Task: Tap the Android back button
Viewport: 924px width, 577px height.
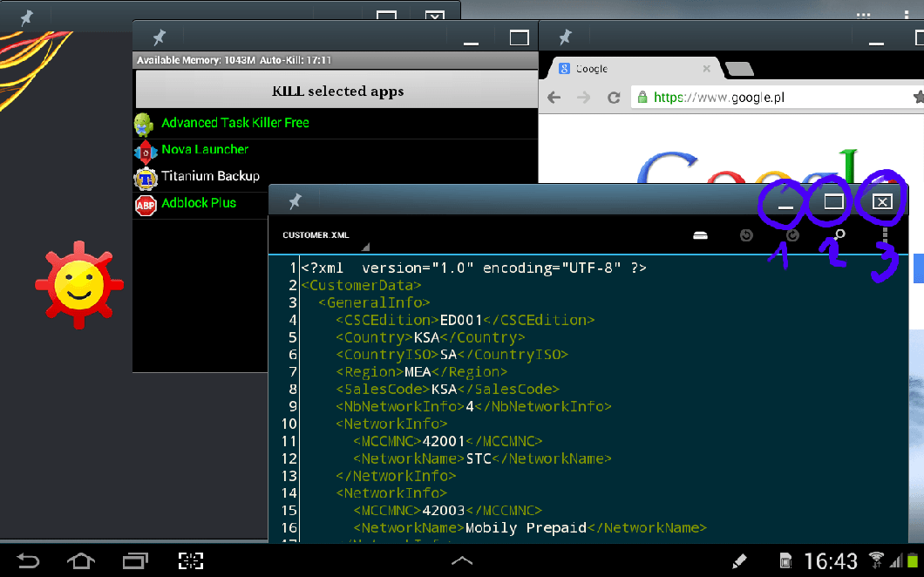Action: pos(28,560)
